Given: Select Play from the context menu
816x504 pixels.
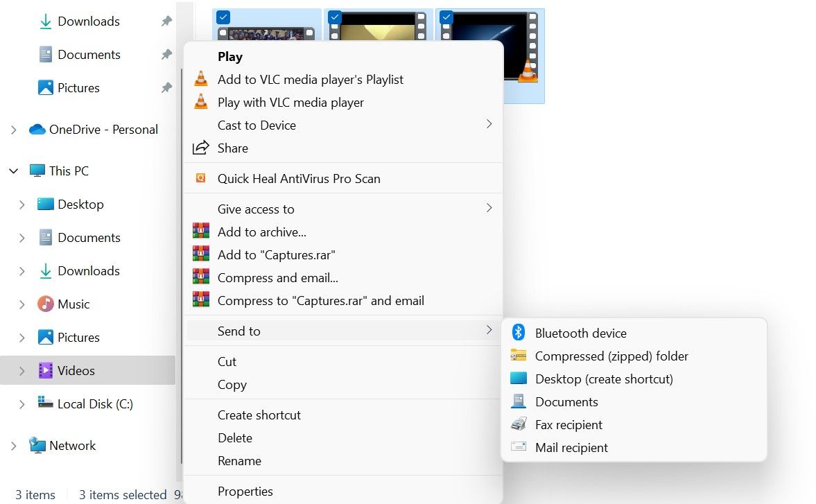Looking at the screenshot, I should tap(230, 56).
